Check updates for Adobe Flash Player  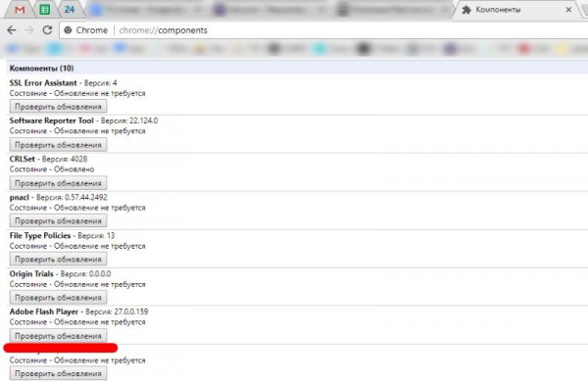click(58, 336)
